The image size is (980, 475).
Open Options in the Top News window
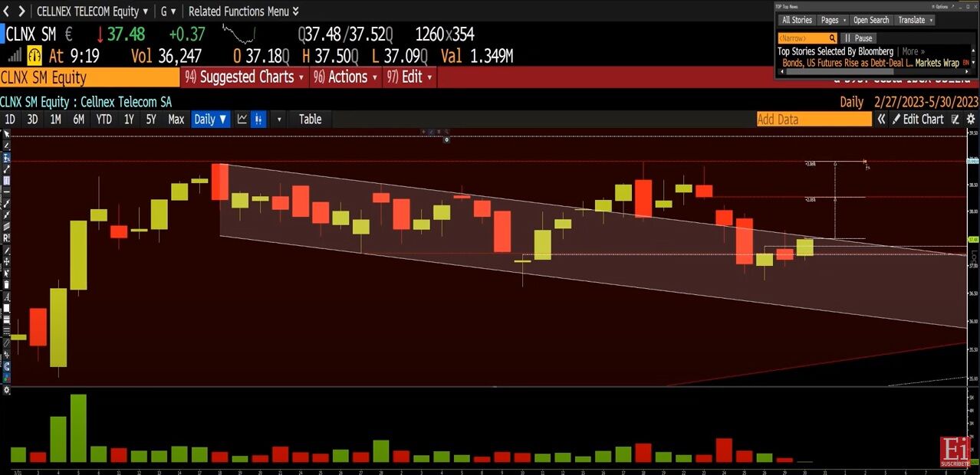pyautogui.click(x=939, y=7)
